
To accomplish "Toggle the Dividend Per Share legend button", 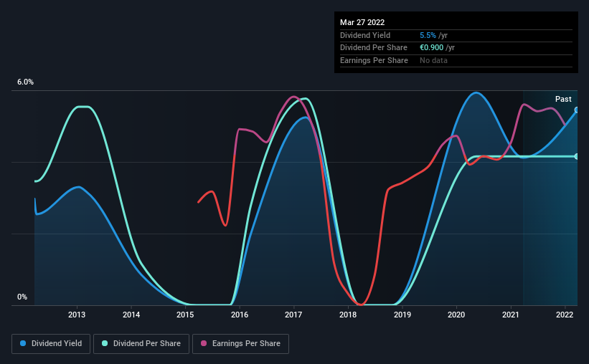I will (x=141, y=344).
